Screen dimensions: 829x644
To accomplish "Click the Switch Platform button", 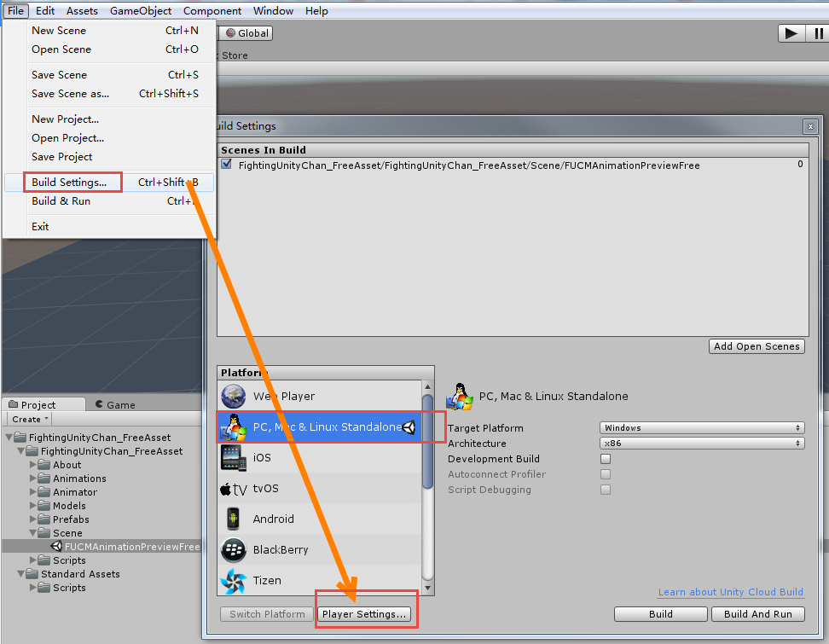I will 267,614.
